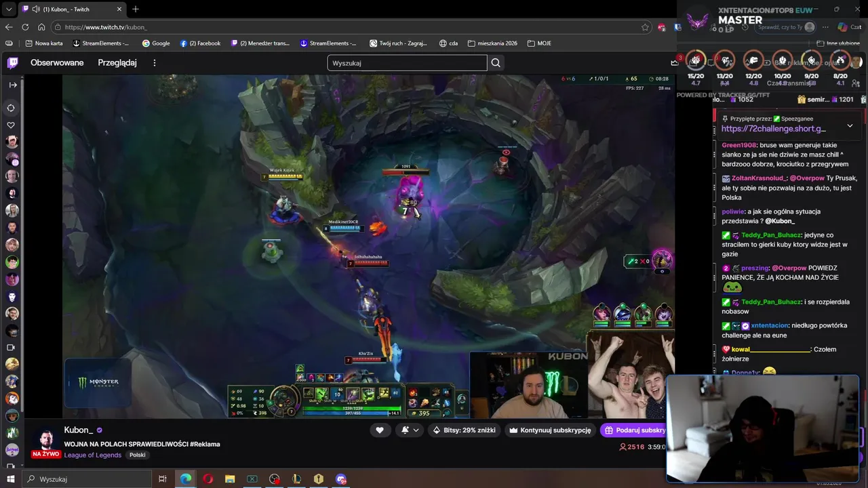Click xntentacion username in chat
The height and width of the screenshot is (488, 868).
(x=769, y=325)
